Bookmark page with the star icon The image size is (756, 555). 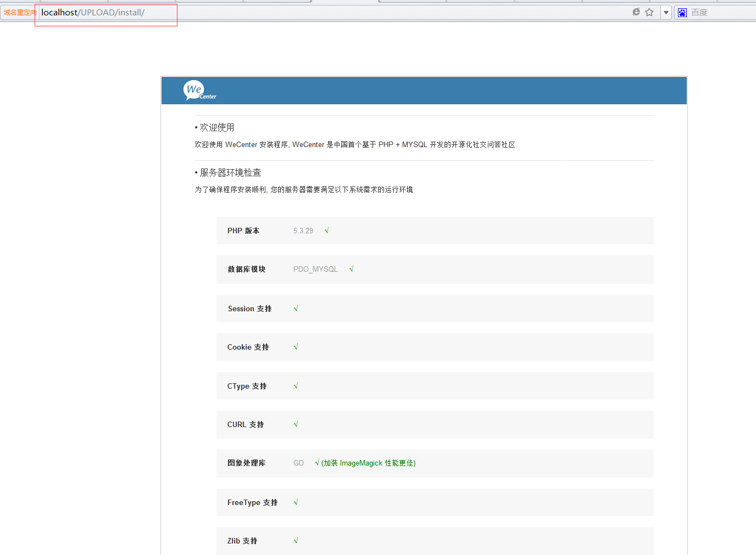pos(649,12)
